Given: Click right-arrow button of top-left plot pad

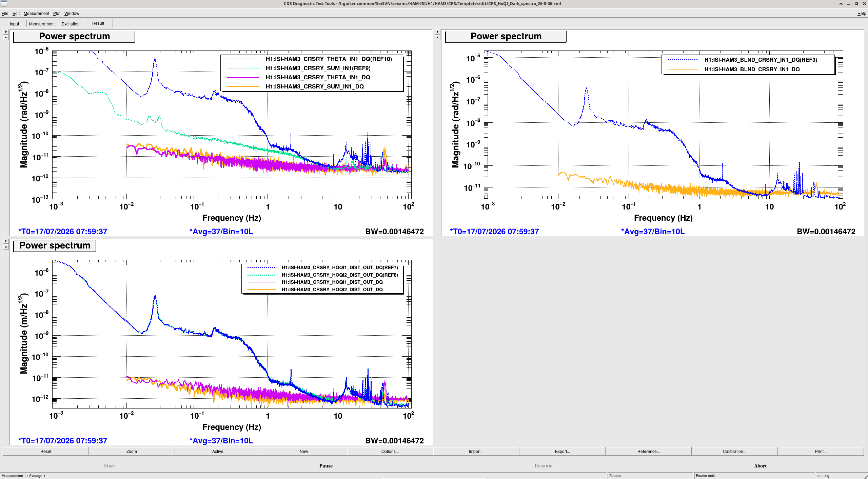Looking at the screenshot, I should tap(6, 32).
